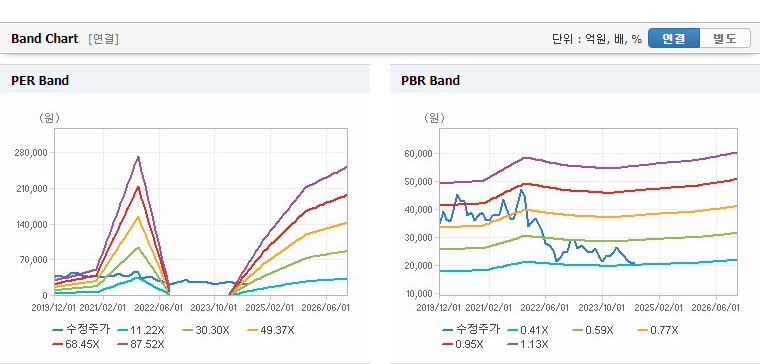Click 70,000 on PER chart axis
Image resolution: width=760 pixels, height=364 pixels.
tap(33, 260)
